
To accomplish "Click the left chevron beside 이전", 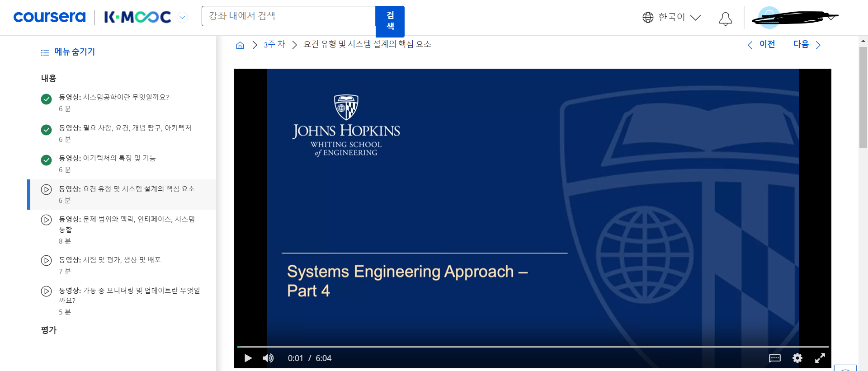I will (750, 45).
